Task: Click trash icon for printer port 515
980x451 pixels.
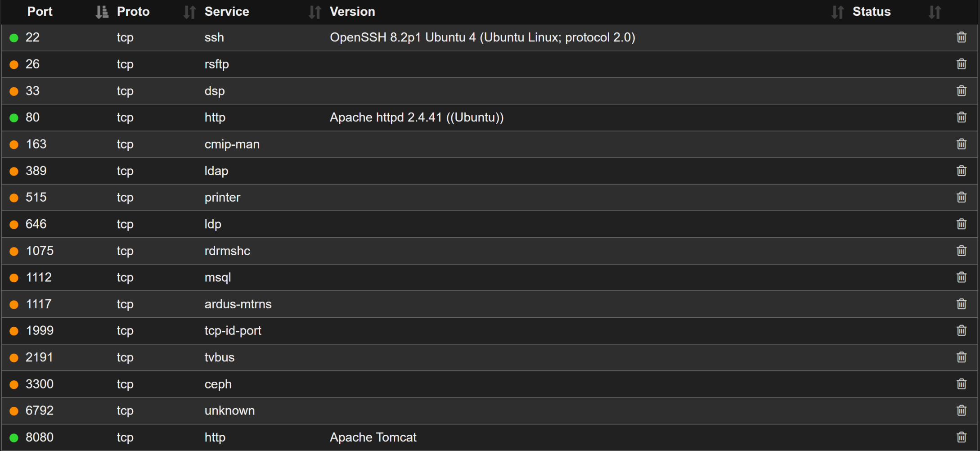Action: pos(961,197)
